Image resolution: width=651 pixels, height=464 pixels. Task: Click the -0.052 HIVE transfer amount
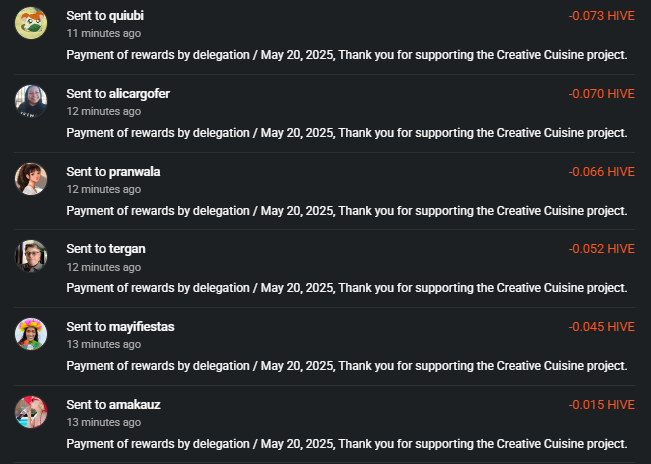(602, 249)
